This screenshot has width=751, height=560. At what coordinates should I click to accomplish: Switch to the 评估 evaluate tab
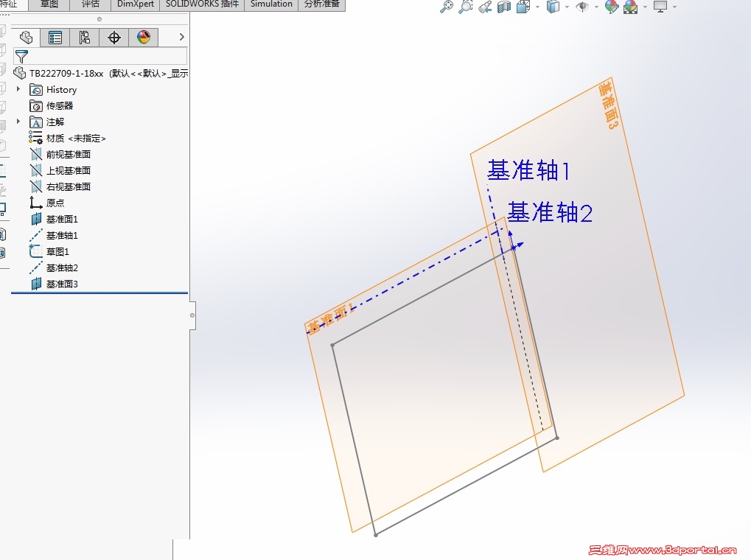[x=91, y=5]
